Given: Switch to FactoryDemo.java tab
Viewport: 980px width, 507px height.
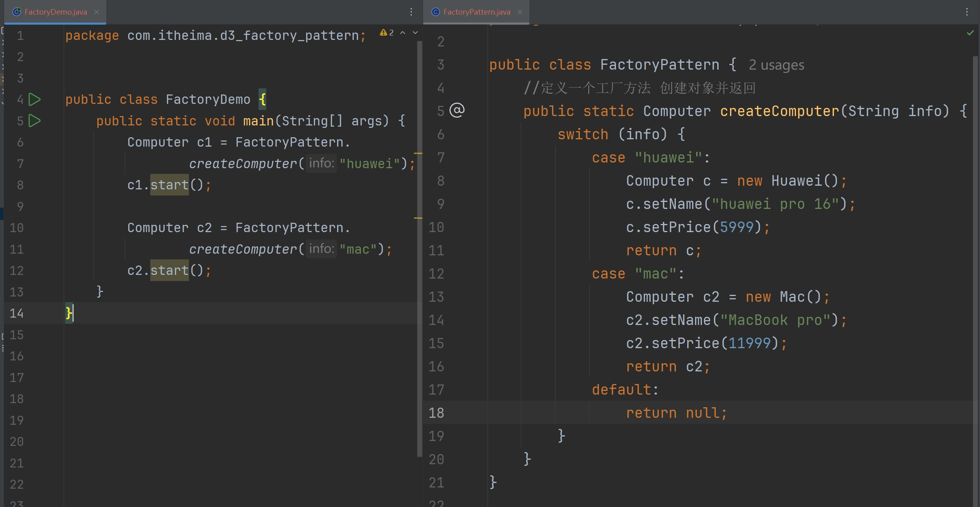Looking at the screenshot, I should [55, 12].
